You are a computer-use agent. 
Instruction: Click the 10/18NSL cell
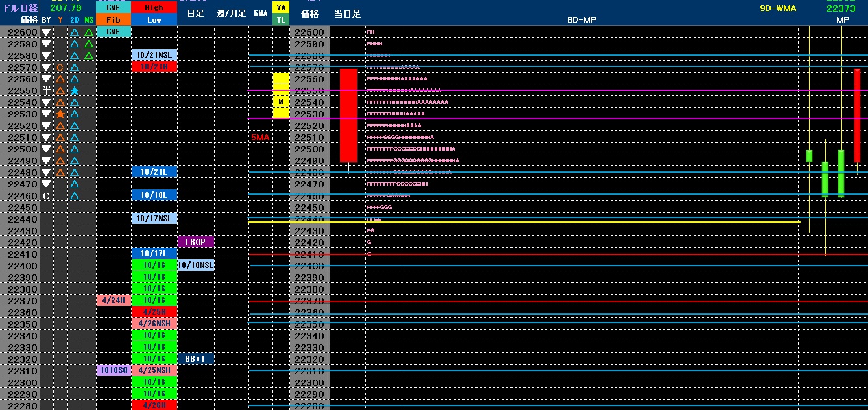tap(195, 265)
